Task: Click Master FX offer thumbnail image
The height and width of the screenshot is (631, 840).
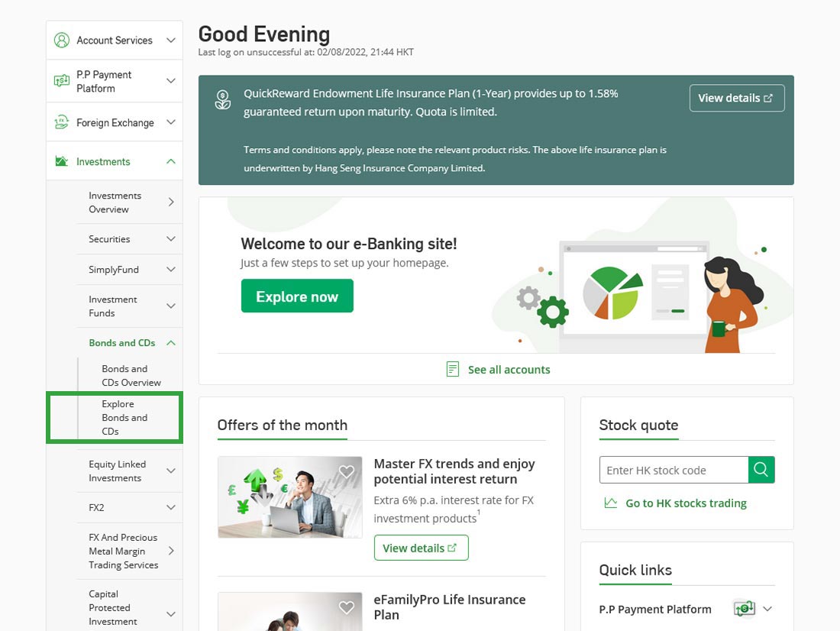Action: (290, 497)
